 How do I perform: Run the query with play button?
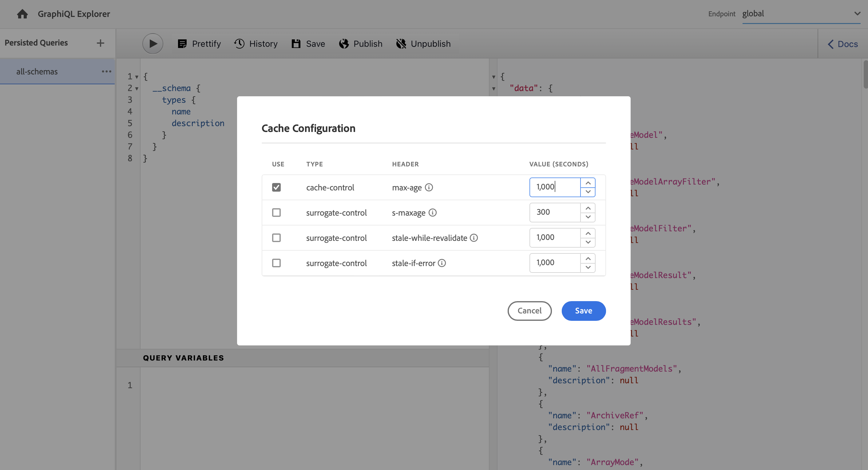[153, 43]
